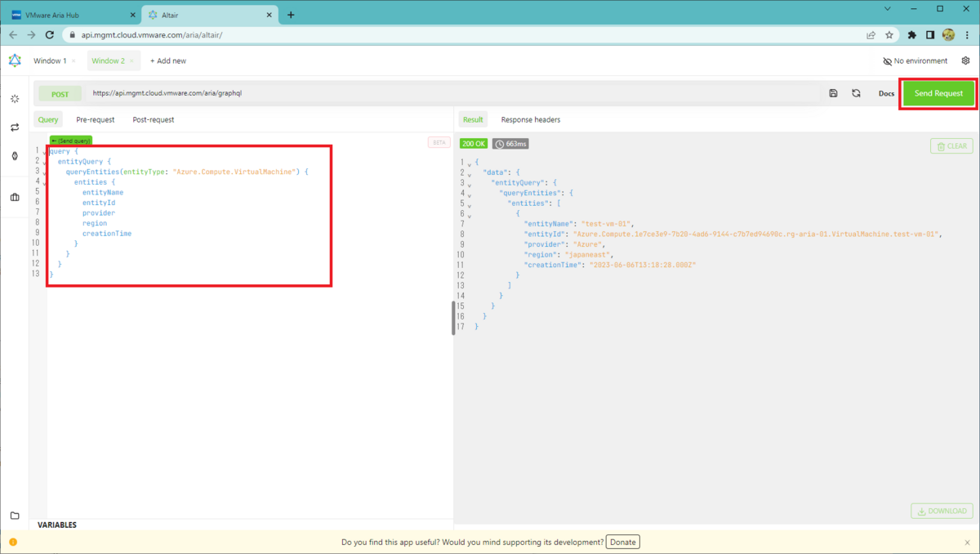Click the GraphQL endpoint URL field
The width and height of the screenshot is (980, 554).
point(453,93)
